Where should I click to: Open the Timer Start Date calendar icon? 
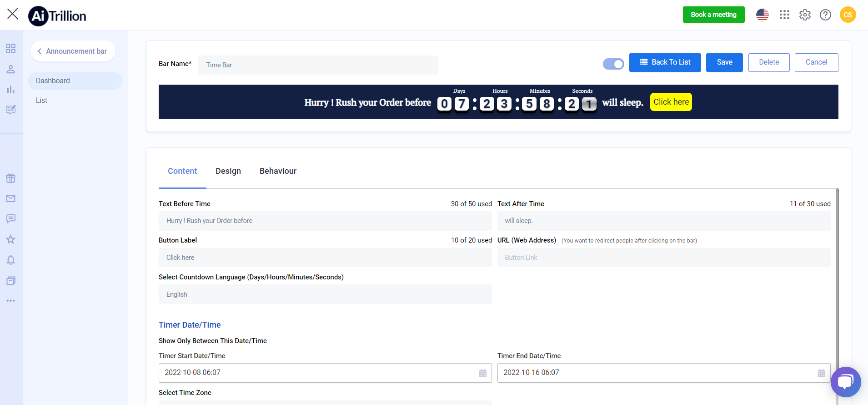pyautogui.click(x=483, y=373)
